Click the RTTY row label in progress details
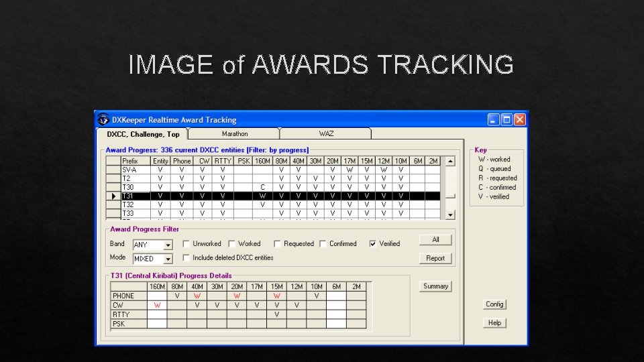Image resolution: width=644 pixels, height=362 pixels. (129, 314)
